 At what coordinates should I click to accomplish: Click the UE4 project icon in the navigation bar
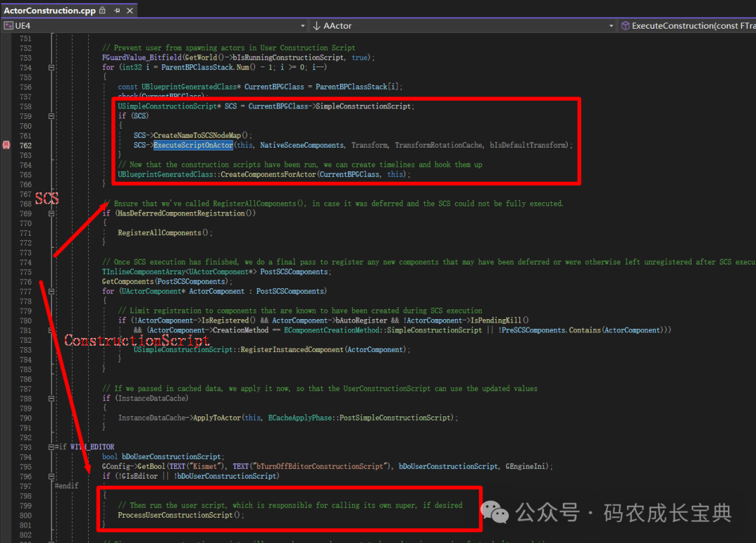pos(10,25)
